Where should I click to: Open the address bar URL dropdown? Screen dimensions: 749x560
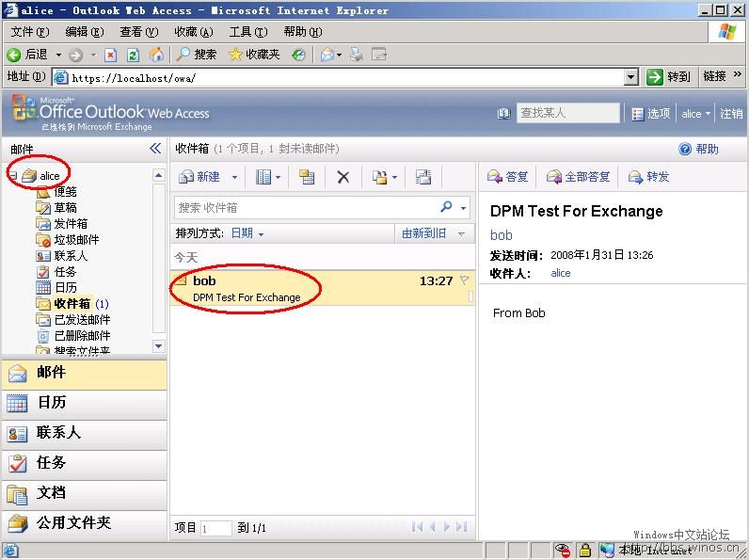(631, 77)
